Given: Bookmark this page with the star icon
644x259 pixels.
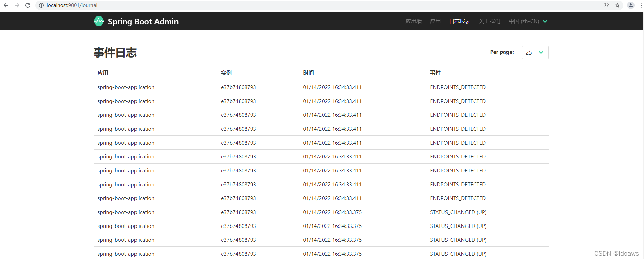Looking at the screenshot, I should coord(617,5).
